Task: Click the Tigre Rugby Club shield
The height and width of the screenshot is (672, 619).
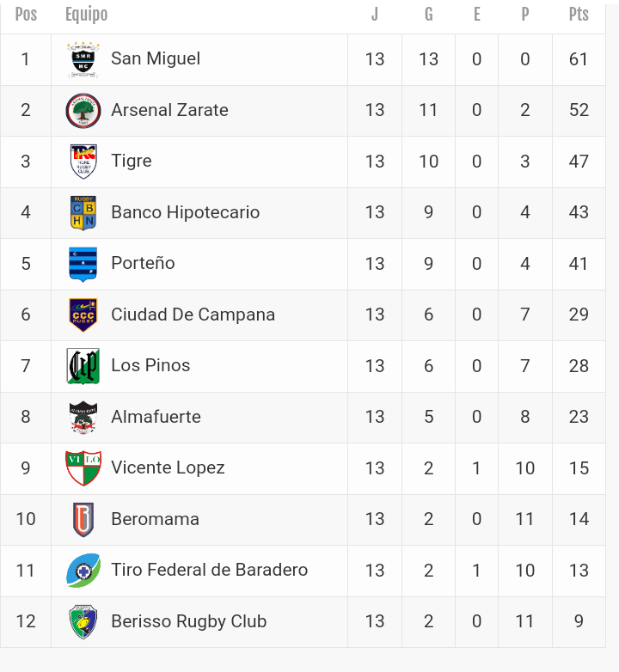Action: coord(83,162)
